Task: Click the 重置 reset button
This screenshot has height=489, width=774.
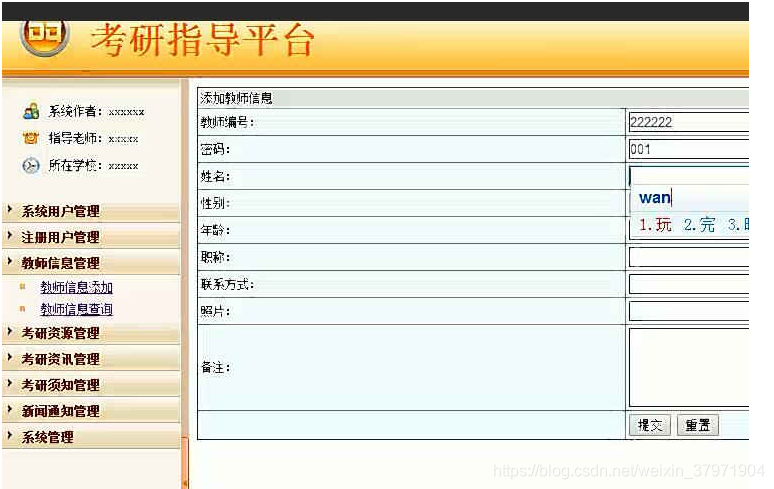Action: coord(697,425)
